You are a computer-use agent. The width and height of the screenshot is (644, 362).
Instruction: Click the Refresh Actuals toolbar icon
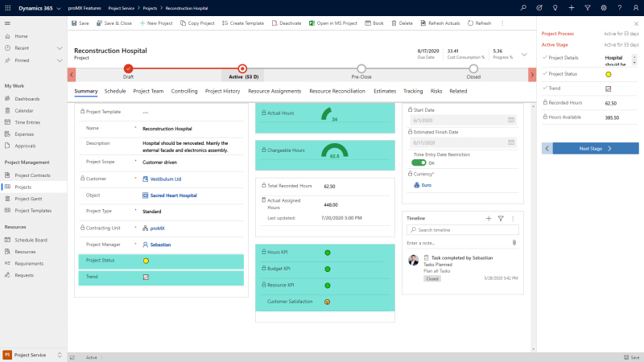tap(422, 23)
